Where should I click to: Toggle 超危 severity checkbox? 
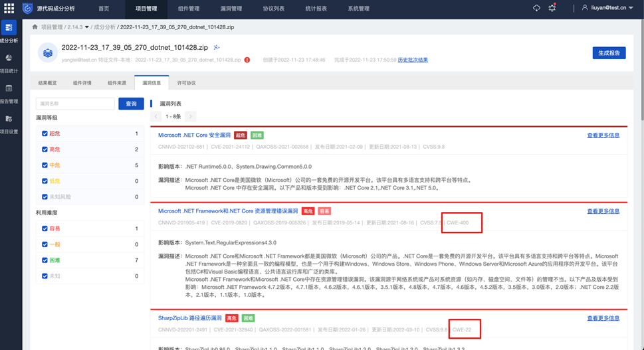(45, 133)
